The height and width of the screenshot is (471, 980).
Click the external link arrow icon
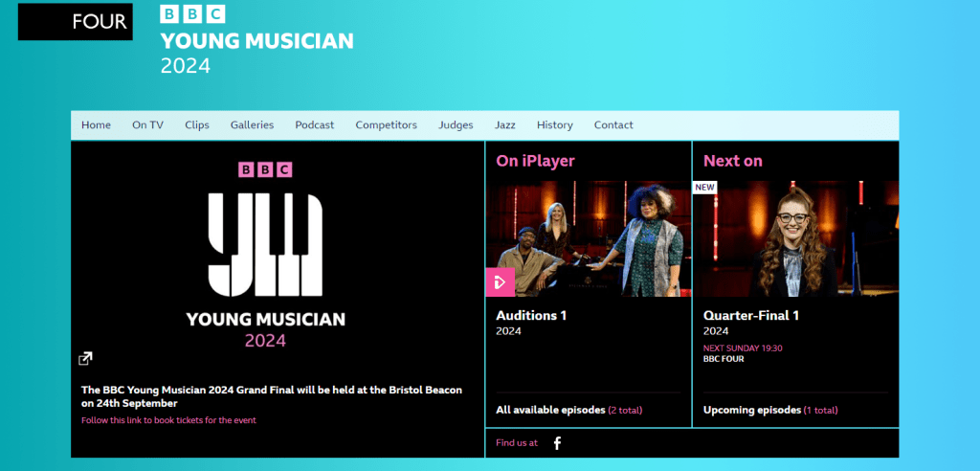(85, 359)
